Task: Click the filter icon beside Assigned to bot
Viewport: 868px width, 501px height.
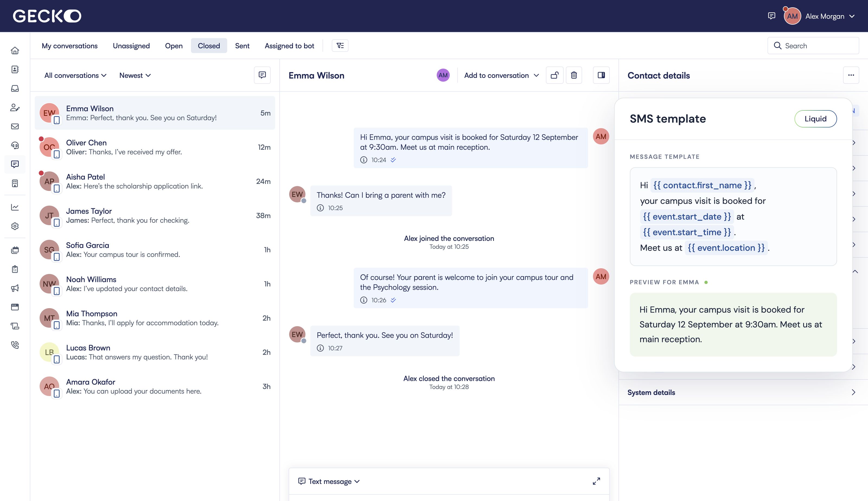Action: 340,45
